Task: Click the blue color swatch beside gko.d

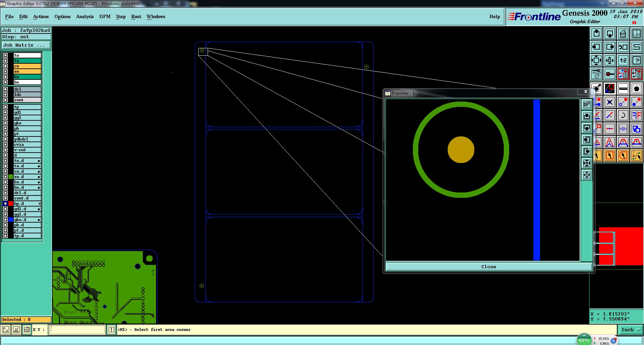Action: (x=11, y=220)
